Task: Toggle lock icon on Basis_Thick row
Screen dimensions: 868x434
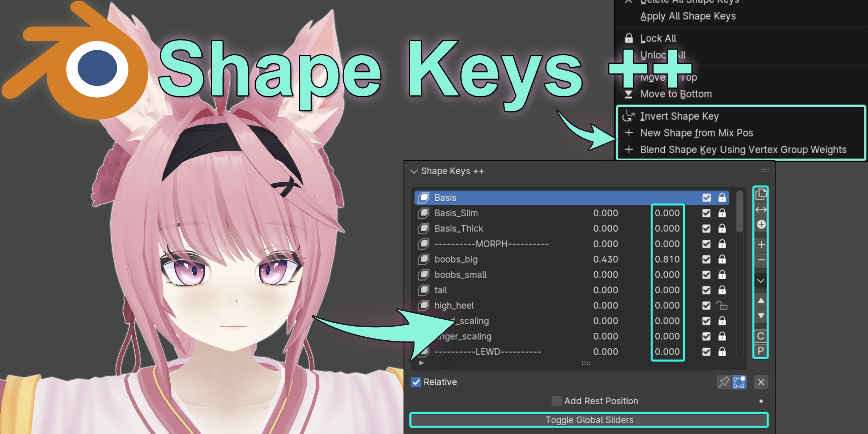Action: [x=722, y=229]
